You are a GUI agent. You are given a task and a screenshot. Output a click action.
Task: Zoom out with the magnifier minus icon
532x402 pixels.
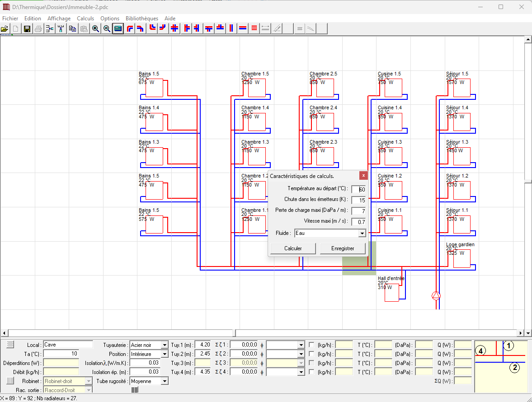coord(107,29)
